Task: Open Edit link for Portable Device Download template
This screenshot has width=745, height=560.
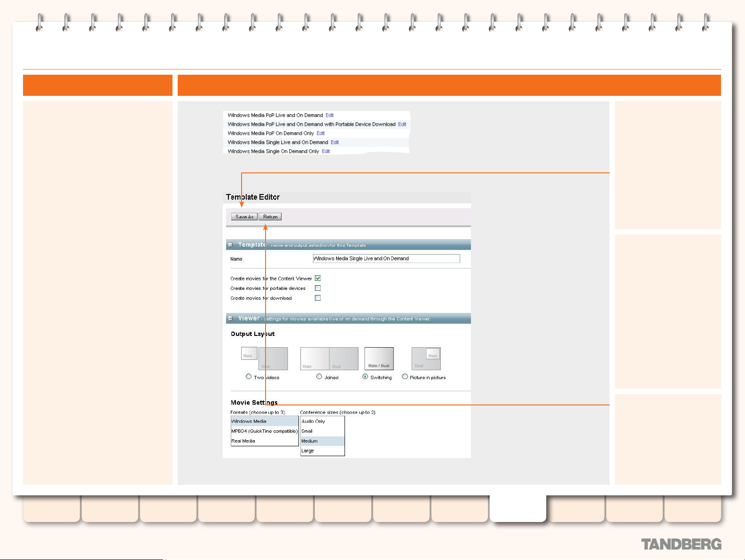Action: (402, 124)
